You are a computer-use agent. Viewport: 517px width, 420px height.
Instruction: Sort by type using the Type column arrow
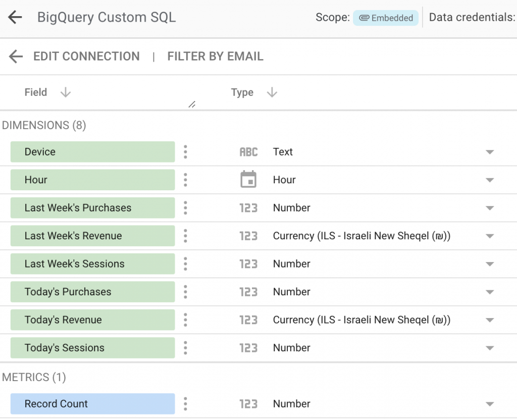272,92
